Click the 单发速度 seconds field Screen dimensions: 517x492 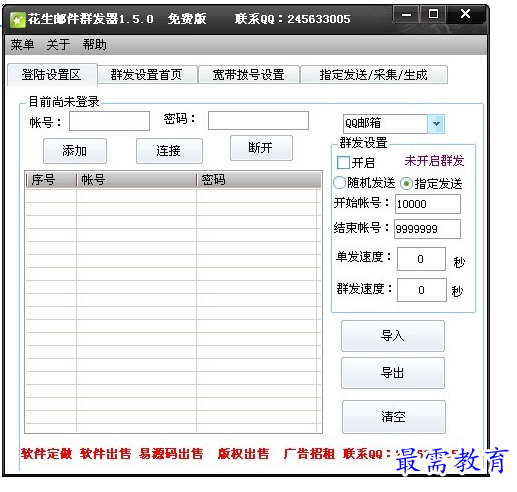421,259
